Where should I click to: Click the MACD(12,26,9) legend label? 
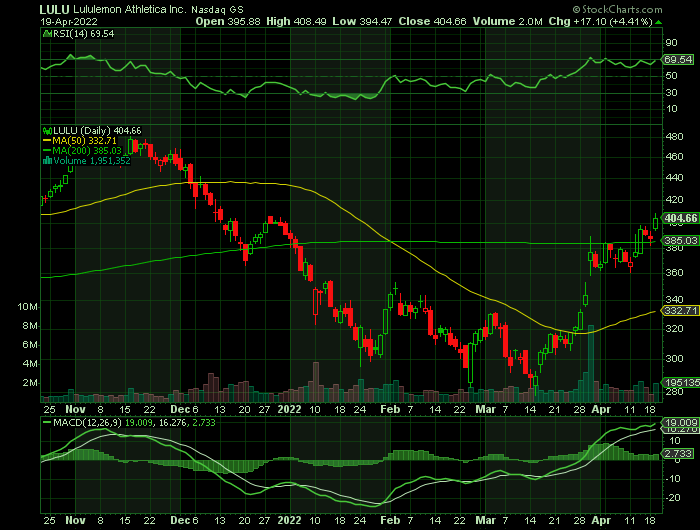[87, 422]
